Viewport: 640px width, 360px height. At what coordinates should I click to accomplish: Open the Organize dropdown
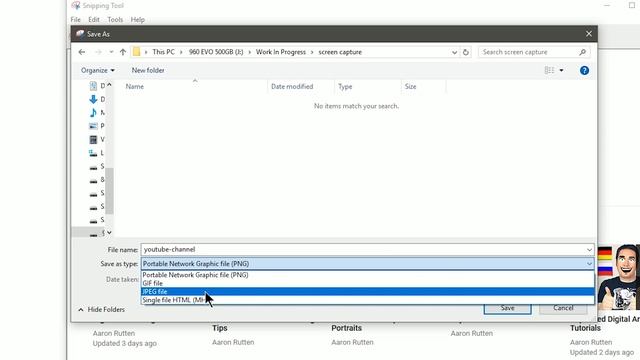pos(98,70)
